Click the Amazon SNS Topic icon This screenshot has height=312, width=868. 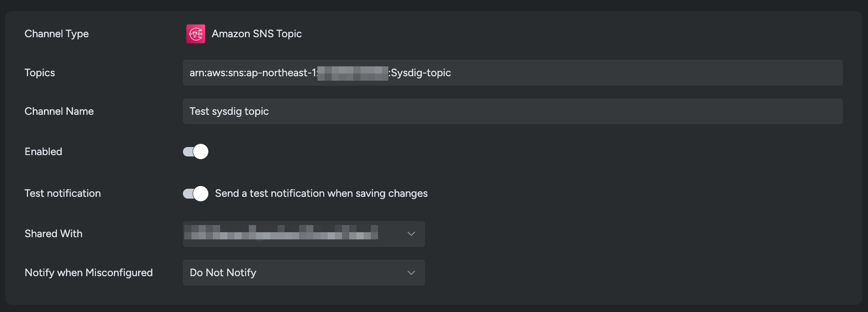click(x=195, y=34)
